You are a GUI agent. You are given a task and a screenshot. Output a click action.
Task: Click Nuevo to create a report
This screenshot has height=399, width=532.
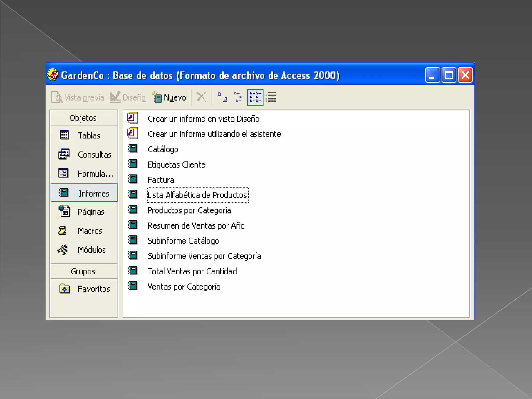coord(169,97)
